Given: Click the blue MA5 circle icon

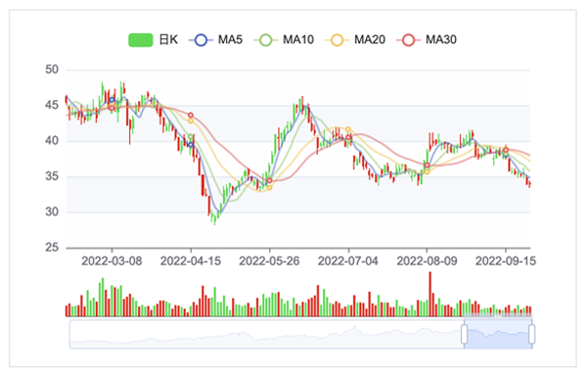Looking at the screenshot, I should pyautogui.click(x=201, y=40).
